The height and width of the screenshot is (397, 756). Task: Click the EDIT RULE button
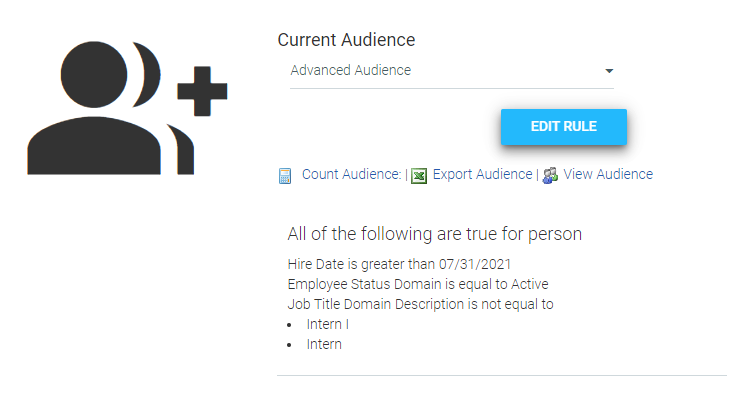point(564,127)
